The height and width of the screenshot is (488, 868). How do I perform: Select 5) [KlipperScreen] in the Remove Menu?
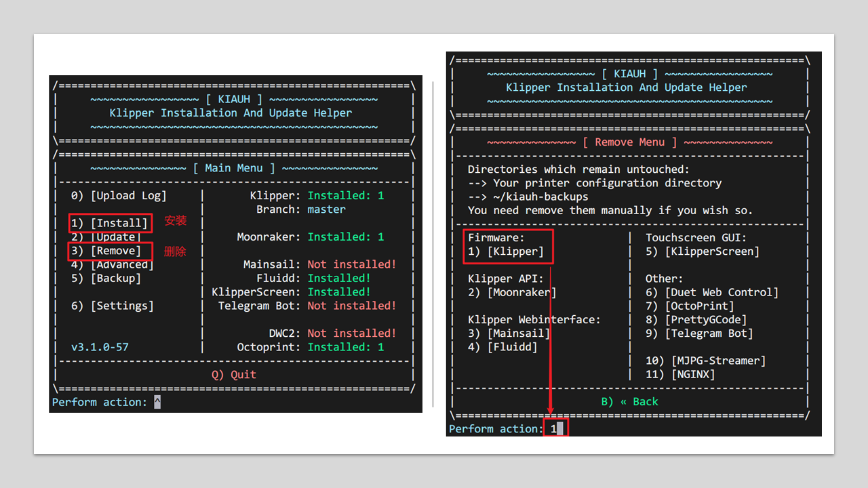pyautogui.click(x=703, y=251)
